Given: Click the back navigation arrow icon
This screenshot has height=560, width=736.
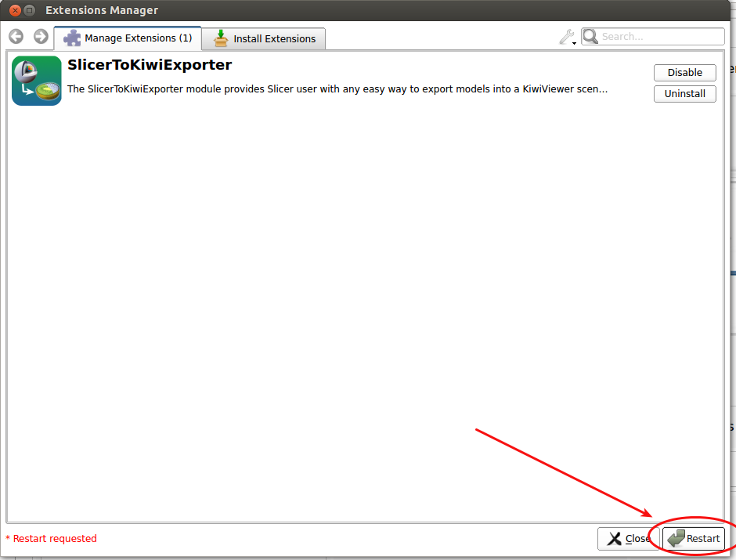Looking at the screenshot, I should (16, 37).
